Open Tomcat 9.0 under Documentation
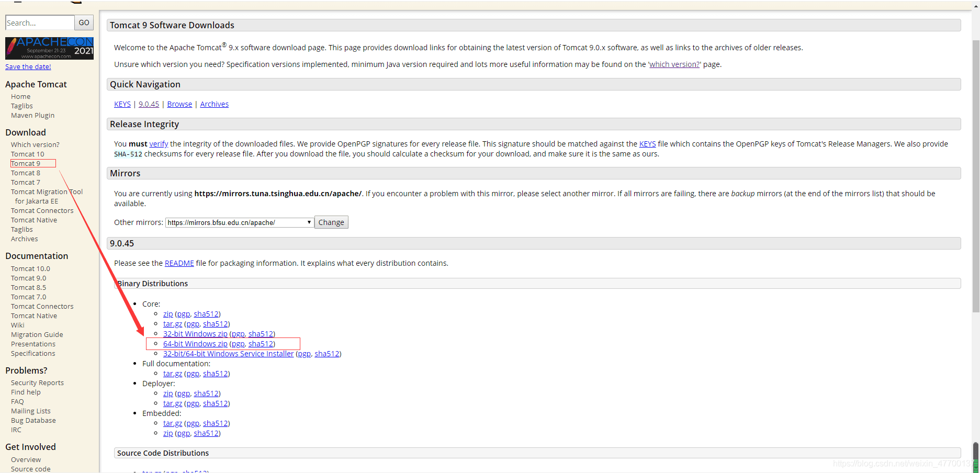This screenshot has height=473, width=980. pos(28,278)
